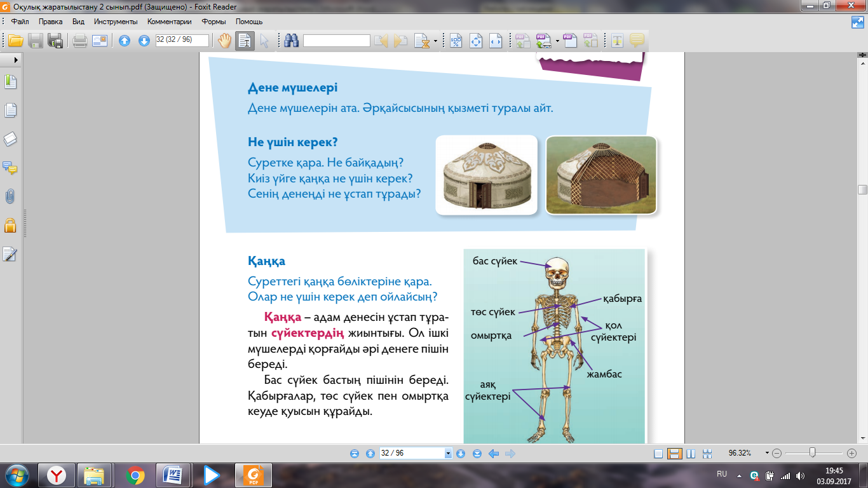This screenshot has width=868, height=488.
Task: Click the Print toolbar icon
Action: 79,41
